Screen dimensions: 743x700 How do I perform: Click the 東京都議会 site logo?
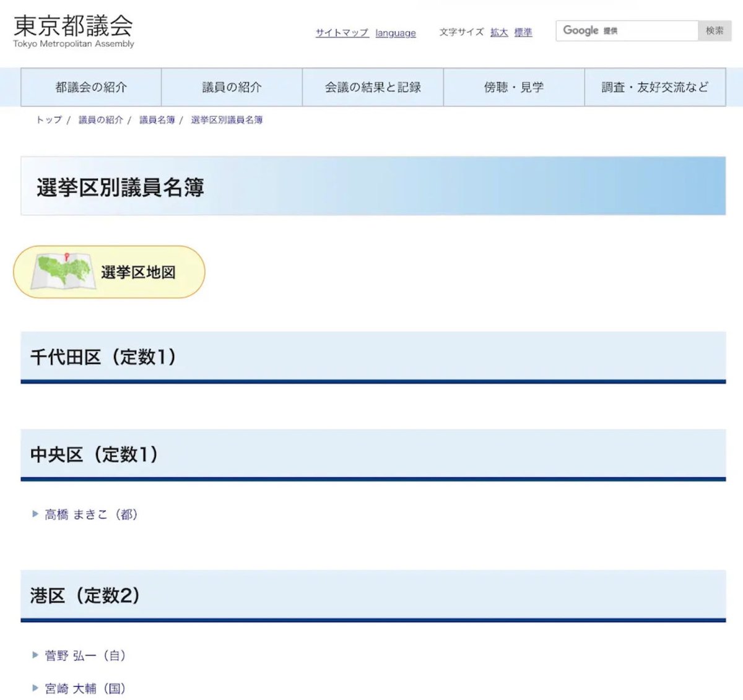click(73, 32)
